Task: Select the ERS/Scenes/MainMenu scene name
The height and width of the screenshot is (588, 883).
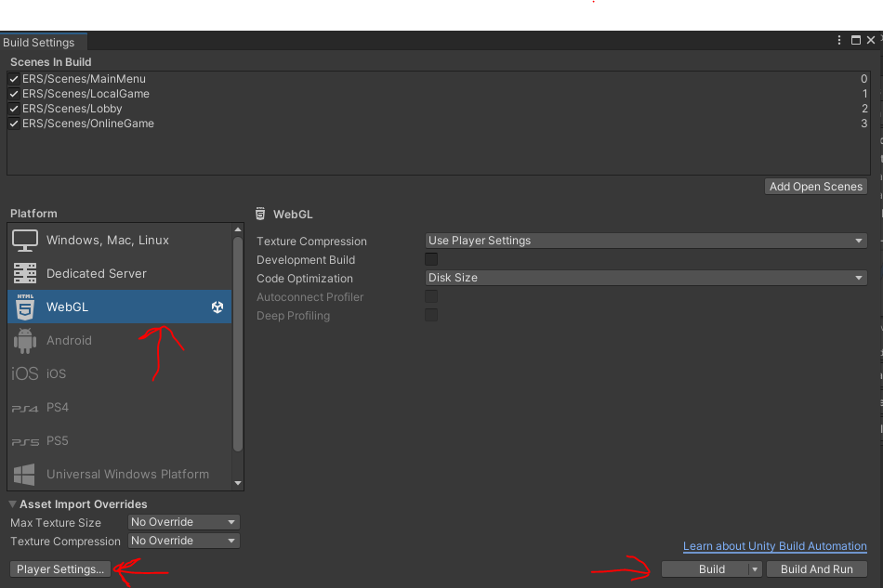Action: 84,79
